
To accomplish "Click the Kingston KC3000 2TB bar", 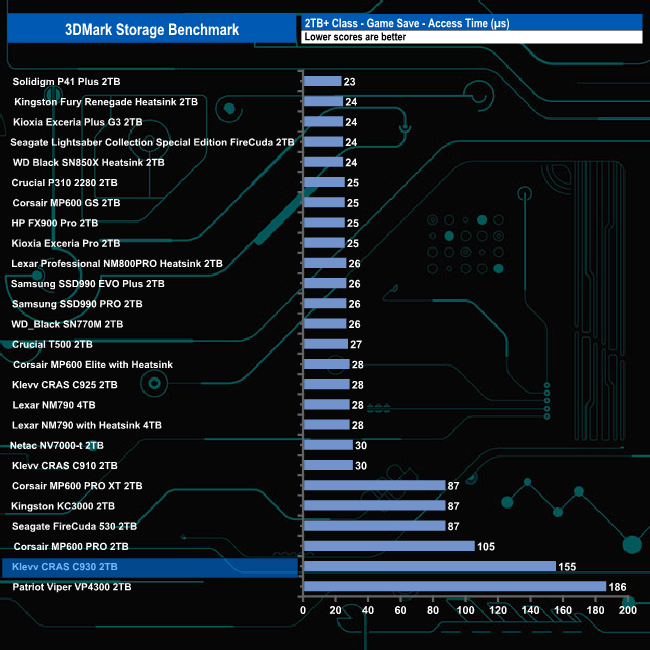I will click(374, 505).
